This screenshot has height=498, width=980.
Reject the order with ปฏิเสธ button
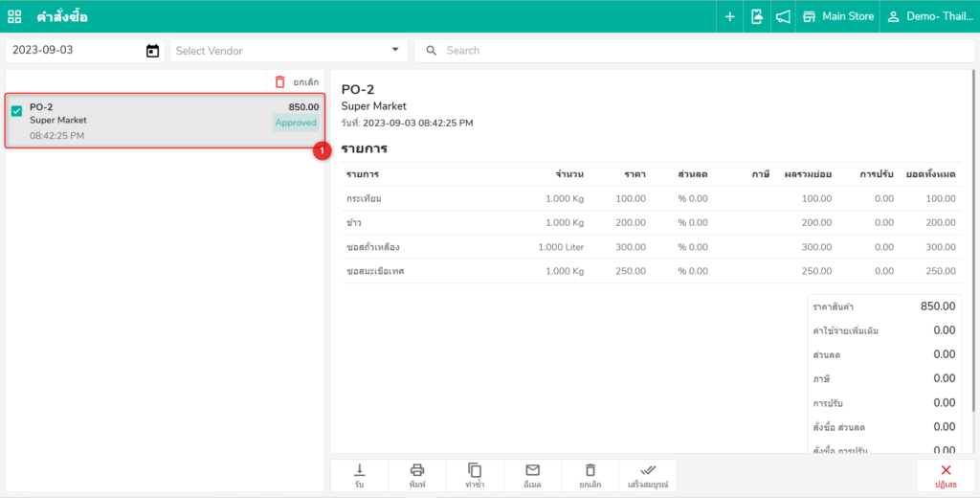point(946,477)
